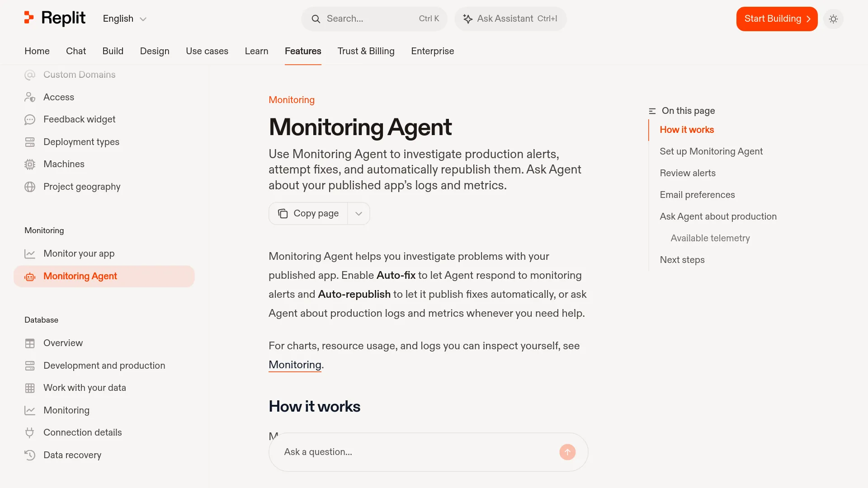The height and width of the screenshot is (488, 868).
Task: Click the Database Overview table icon
Action: coord(30,343)
